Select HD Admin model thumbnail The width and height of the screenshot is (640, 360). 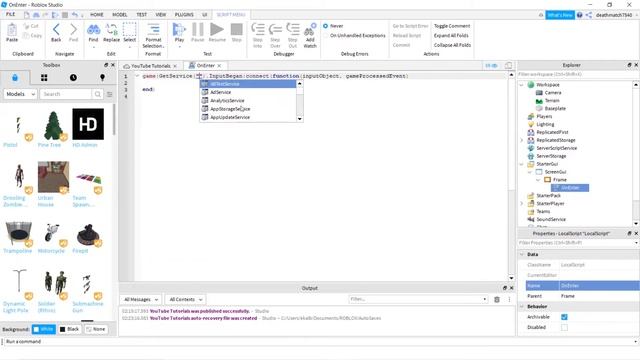point(88,124)
